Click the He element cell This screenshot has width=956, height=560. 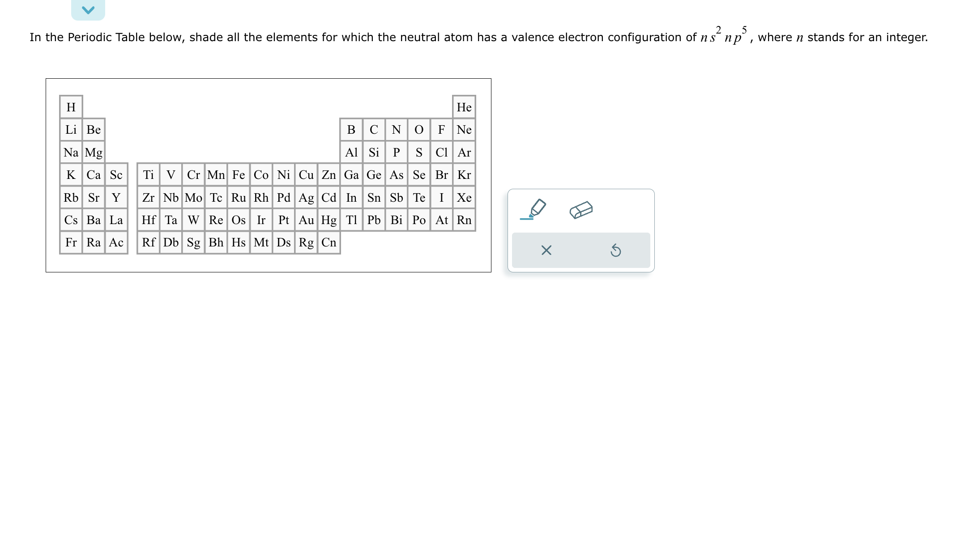pyautogui.click(x=464, y=107)
